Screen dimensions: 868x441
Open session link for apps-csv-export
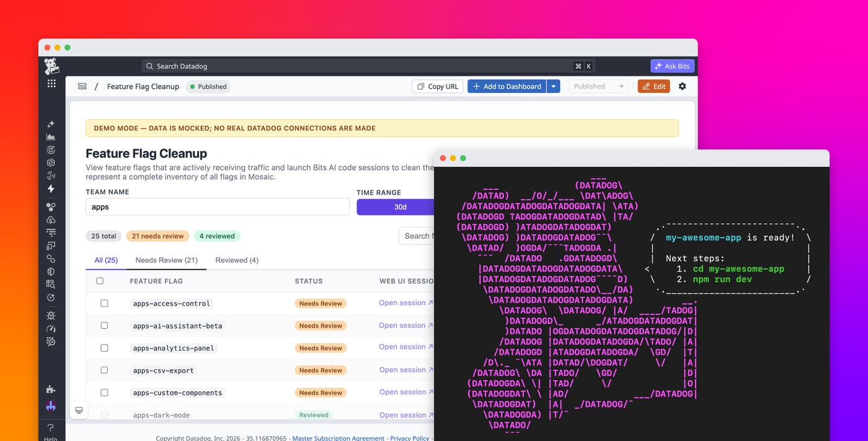[406, 370]
